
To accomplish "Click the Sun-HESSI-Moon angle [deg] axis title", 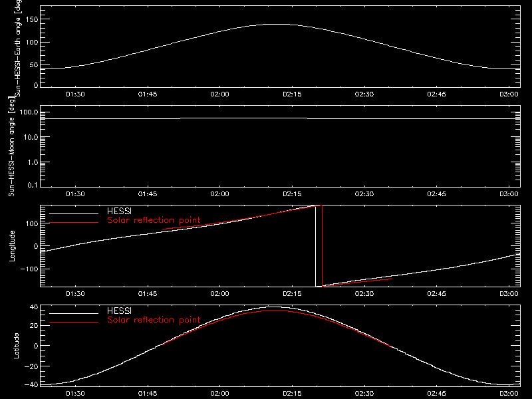I will [x=11, y=146].
